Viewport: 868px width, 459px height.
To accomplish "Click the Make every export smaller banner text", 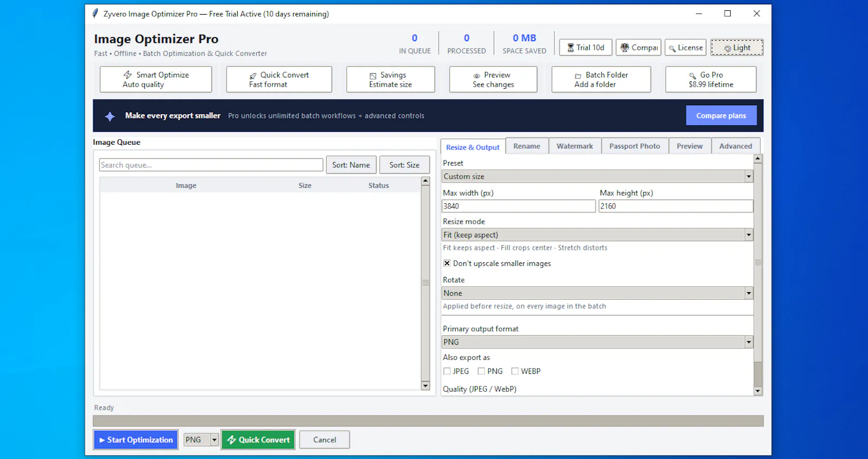I will [173, 115].
